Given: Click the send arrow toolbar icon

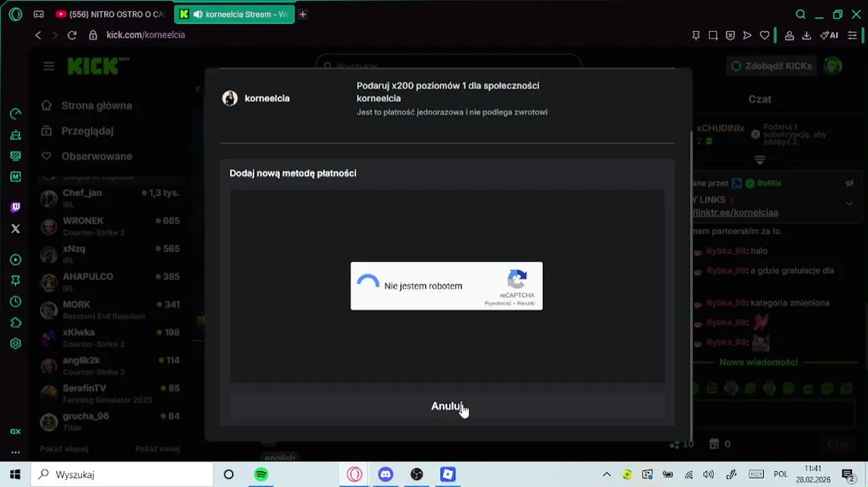Looking at the screenshot, I should click(x=747, y=35).
